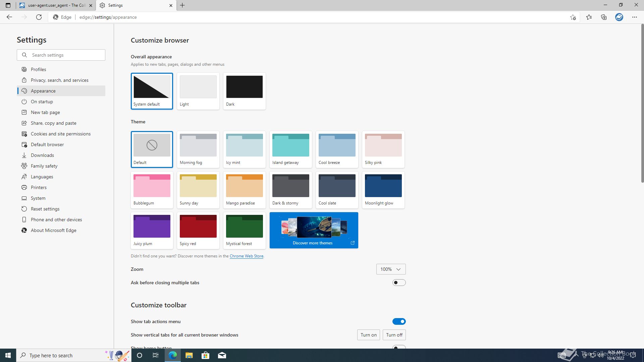Open Reset settings section
This screenshot has width=644, height=362.
coord(61,209)
